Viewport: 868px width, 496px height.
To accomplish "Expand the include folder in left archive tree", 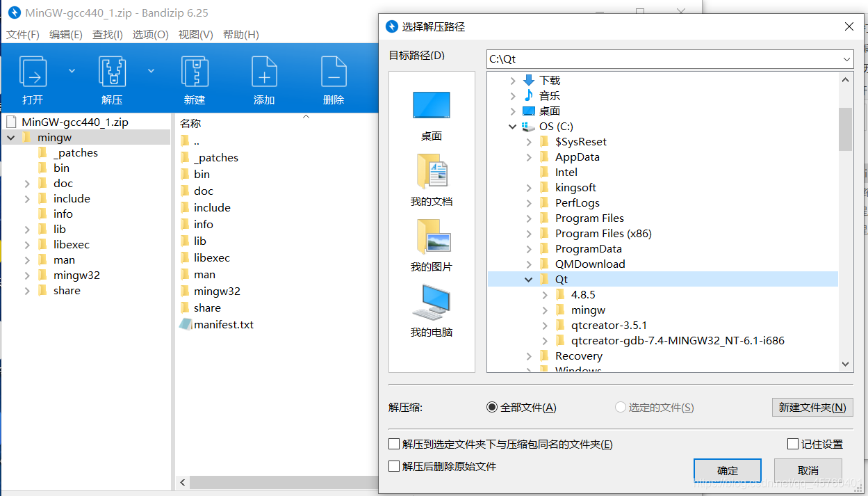I will [x=26, y=199].
